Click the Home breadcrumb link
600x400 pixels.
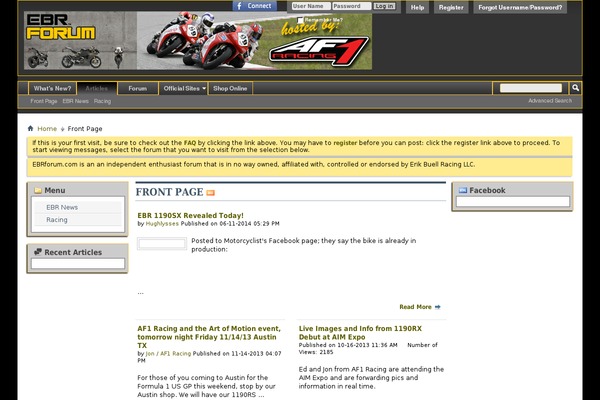(47, 129)
